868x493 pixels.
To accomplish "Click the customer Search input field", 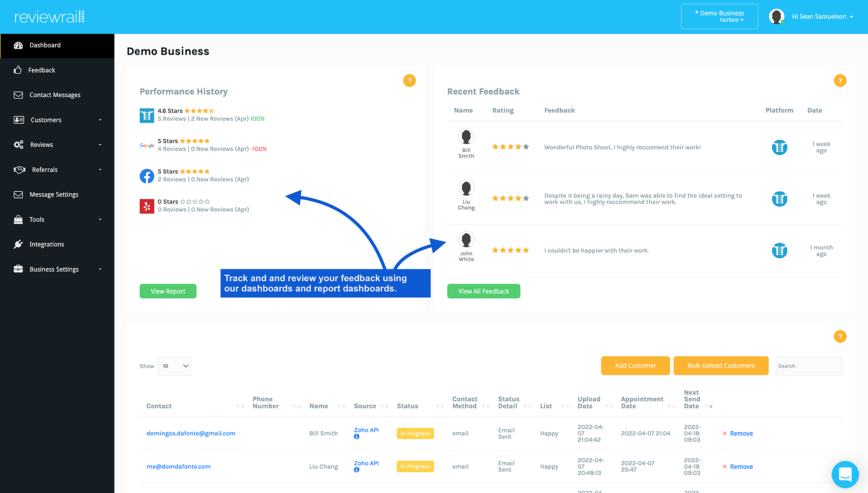I will click(x=809, y=366).
